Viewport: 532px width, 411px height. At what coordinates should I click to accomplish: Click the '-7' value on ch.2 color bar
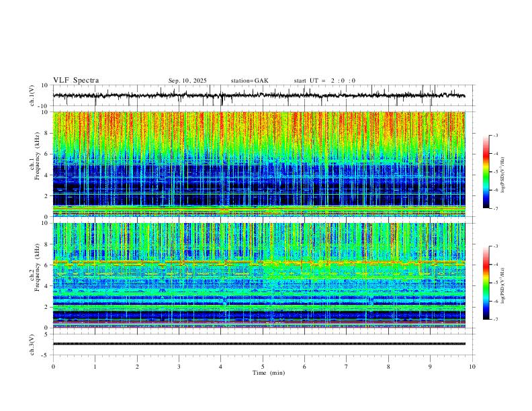point(495,320)
